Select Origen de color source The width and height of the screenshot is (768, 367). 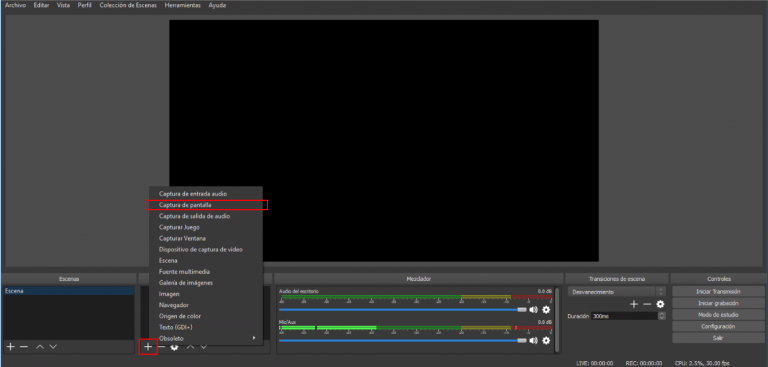click(206, 316)
